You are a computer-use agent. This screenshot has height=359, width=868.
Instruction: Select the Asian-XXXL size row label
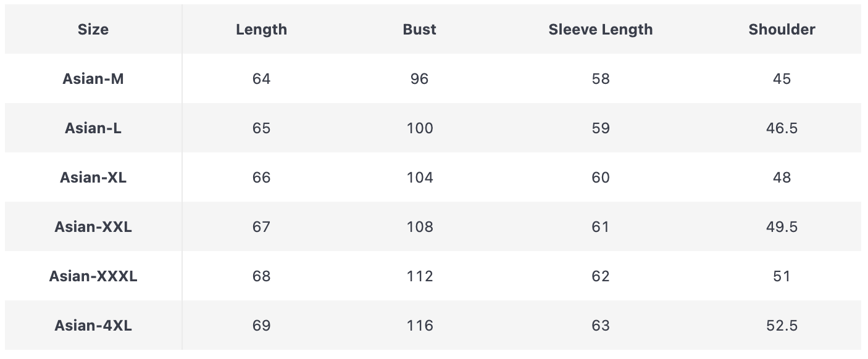[x=93, y=276]
